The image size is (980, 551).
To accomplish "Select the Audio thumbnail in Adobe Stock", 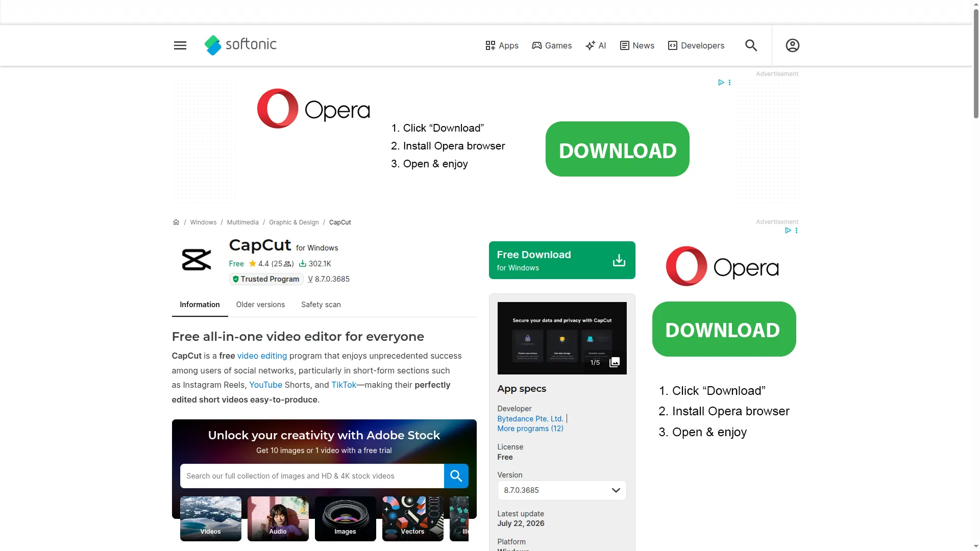I will (x=278, y=518).
